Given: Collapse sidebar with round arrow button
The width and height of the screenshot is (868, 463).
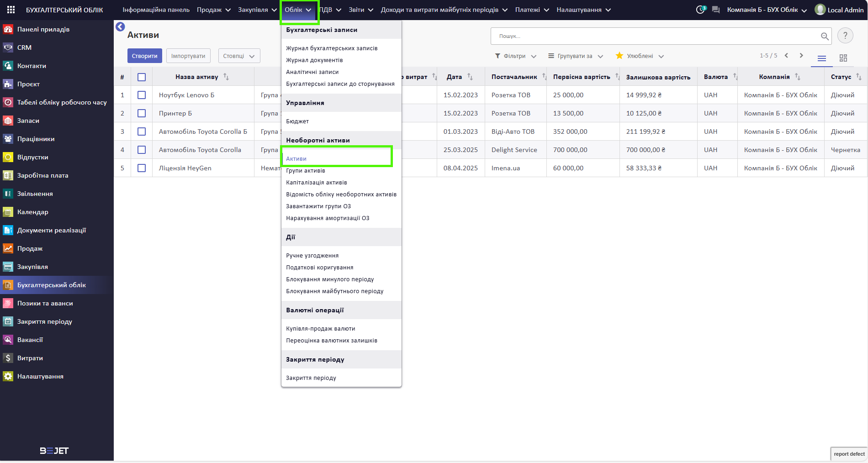Looking at the screenshot, I should coord(120,27).
